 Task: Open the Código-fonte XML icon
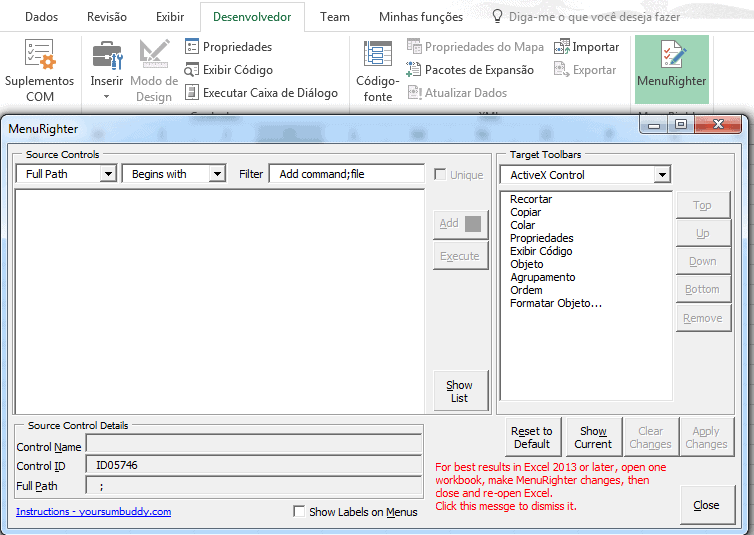pyautogui.click(x=377, y=55)
